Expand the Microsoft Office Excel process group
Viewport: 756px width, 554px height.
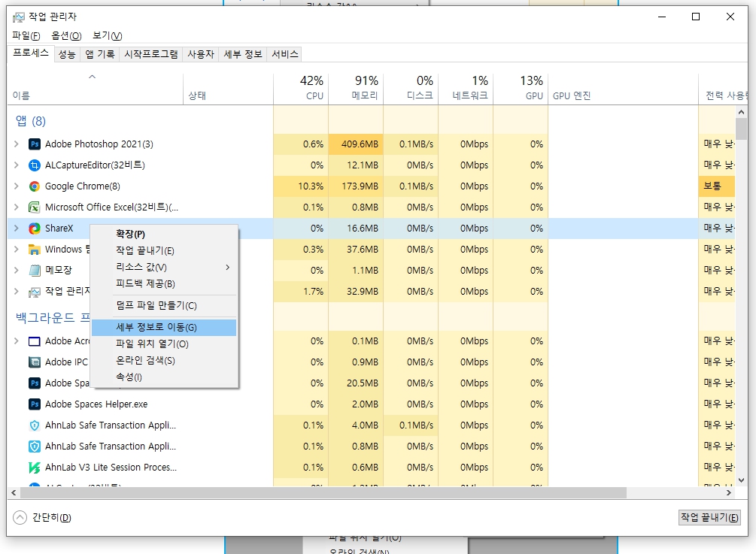pos(17,207)
